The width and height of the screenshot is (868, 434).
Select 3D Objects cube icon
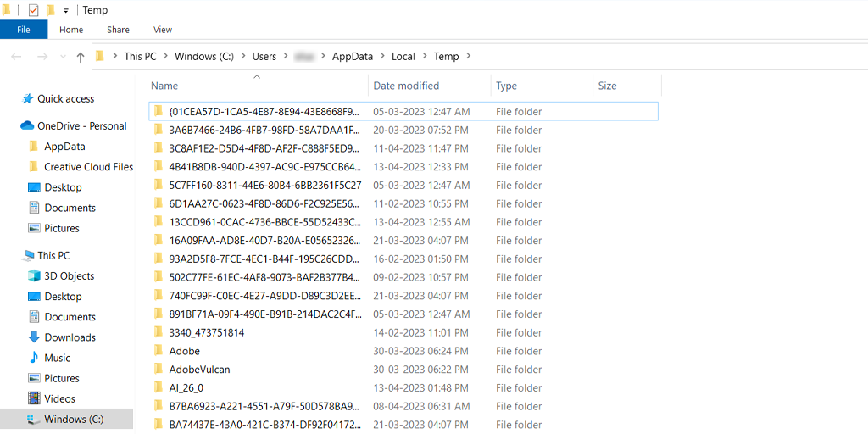[34, 275]
